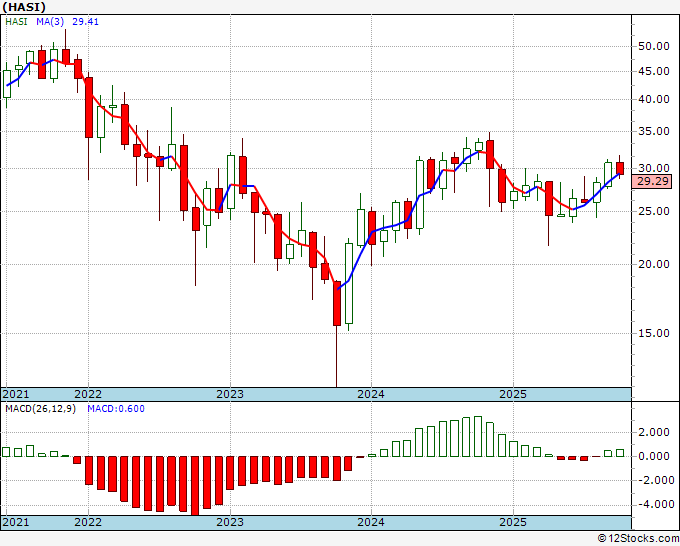Screen dimensions: 680x546
Task: Click 2022 on the price chart timeline
Action: pyautogui.click(x=88, y=394)
